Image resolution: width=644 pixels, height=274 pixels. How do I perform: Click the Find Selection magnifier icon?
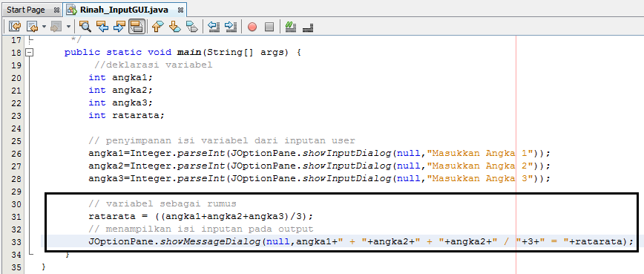85,27
